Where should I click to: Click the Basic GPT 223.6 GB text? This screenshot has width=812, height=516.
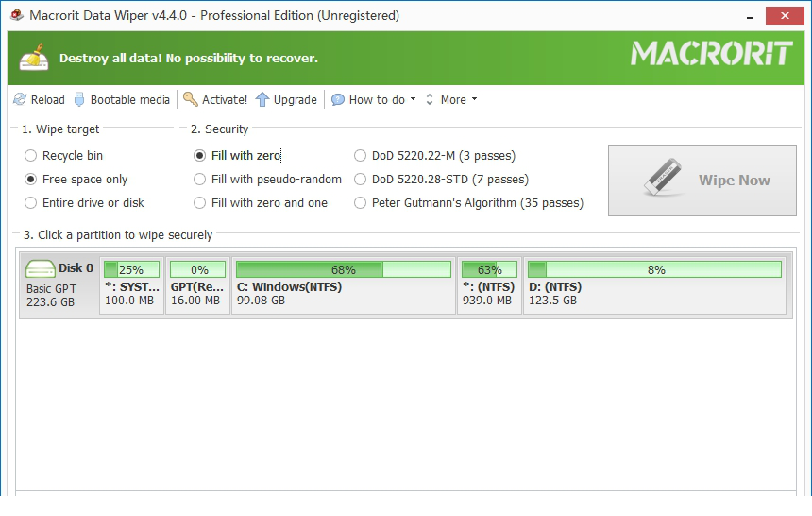pos(51,296)
